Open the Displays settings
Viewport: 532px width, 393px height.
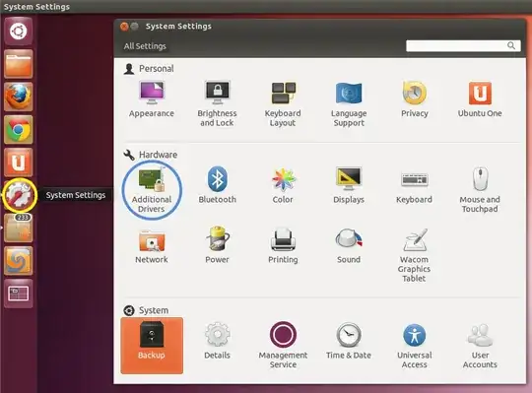(x=349, y=185)
